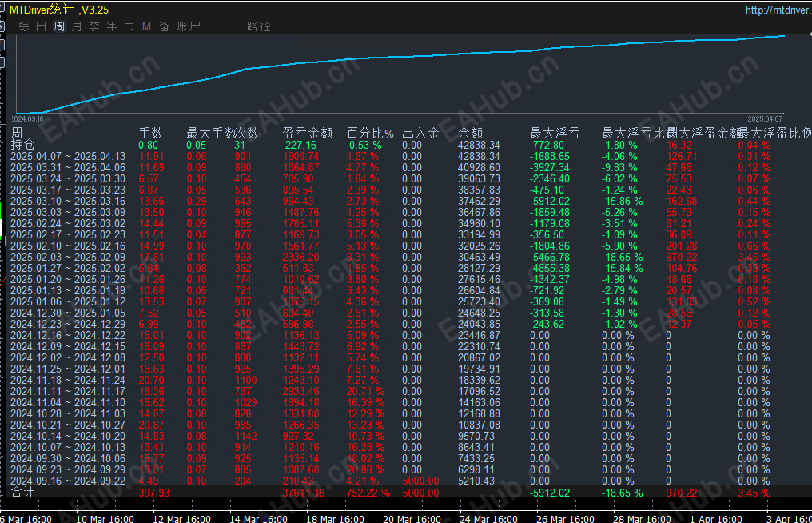Select the highlighted 周 weekly tab
812x523 pixels.
(x=59, y=26)
